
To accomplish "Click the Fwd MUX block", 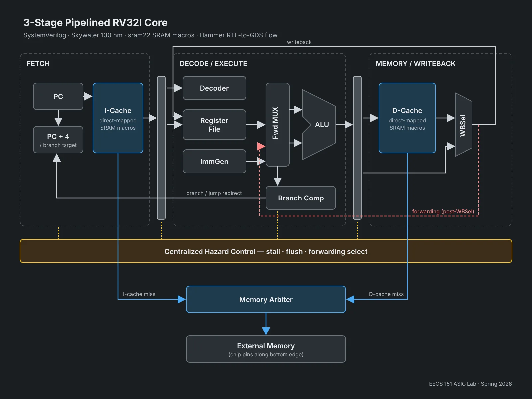I will coord(278,125).
